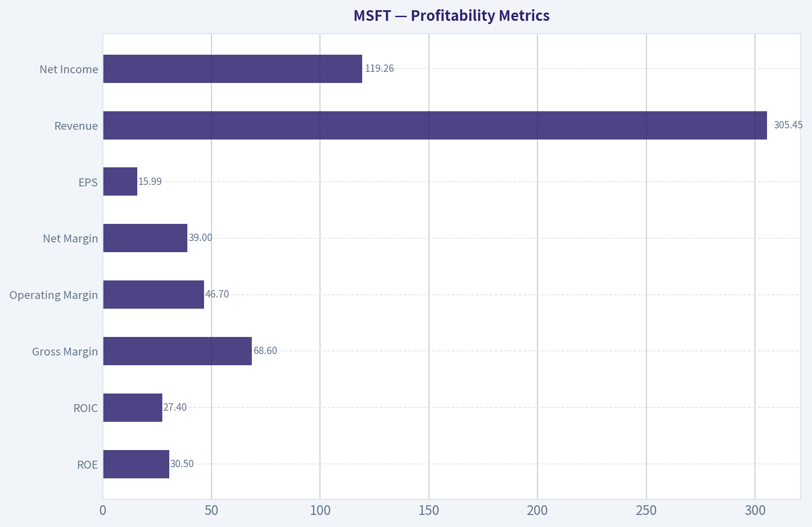Click the ROIC axis label
The image size is (812, 527).
(86, 408)
